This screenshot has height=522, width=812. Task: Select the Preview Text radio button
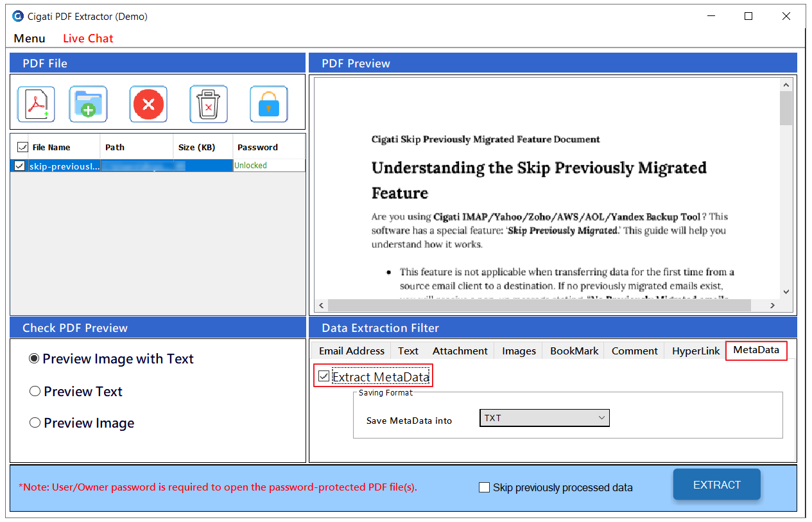click(35, 391)
